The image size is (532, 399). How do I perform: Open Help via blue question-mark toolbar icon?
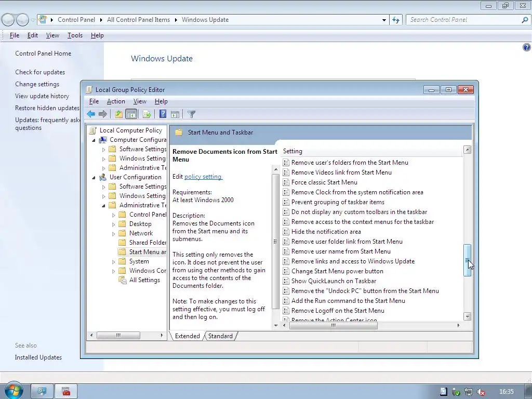[x=163, y=114]
